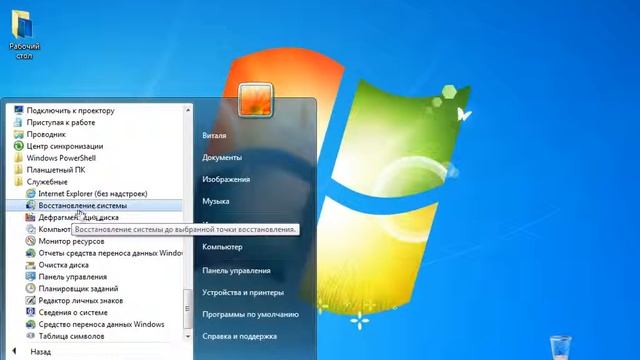Viewport: 640px width, 360px height.
Task: Click the Сведения о системе icon
Action: [x=31, y=312]
